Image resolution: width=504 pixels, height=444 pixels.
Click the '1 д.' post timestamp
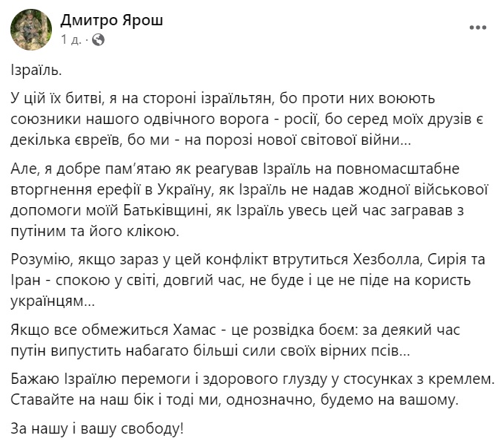[x=71, y=40]
